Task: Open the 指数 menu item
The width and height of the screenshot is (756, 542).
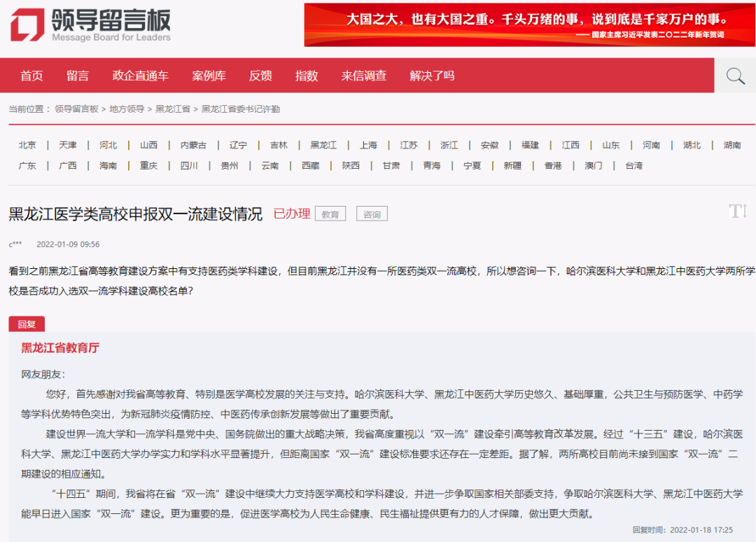Action: pyautogui.click(x=307, y=76)
